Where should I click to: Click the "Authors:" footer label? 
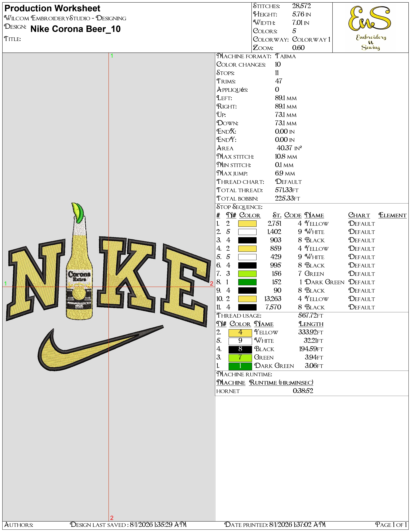[19, 524]
